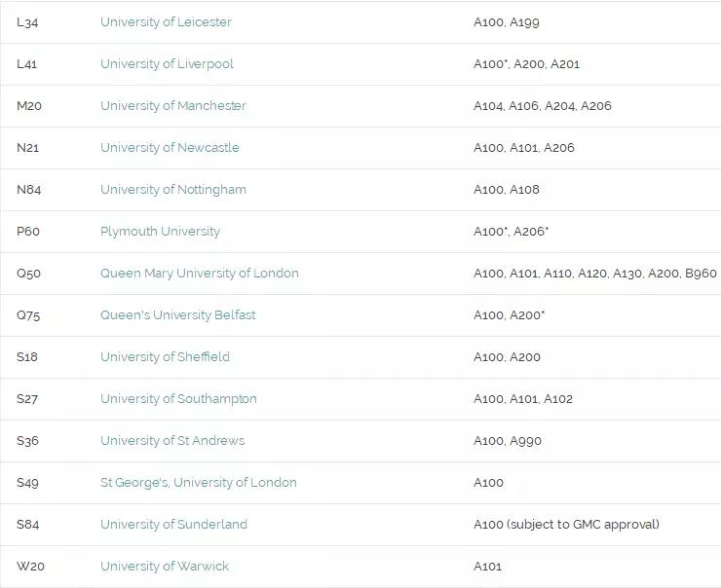
Task: Open the University of Southampton link
Action: pyautogui.click(x=178, y=399)
